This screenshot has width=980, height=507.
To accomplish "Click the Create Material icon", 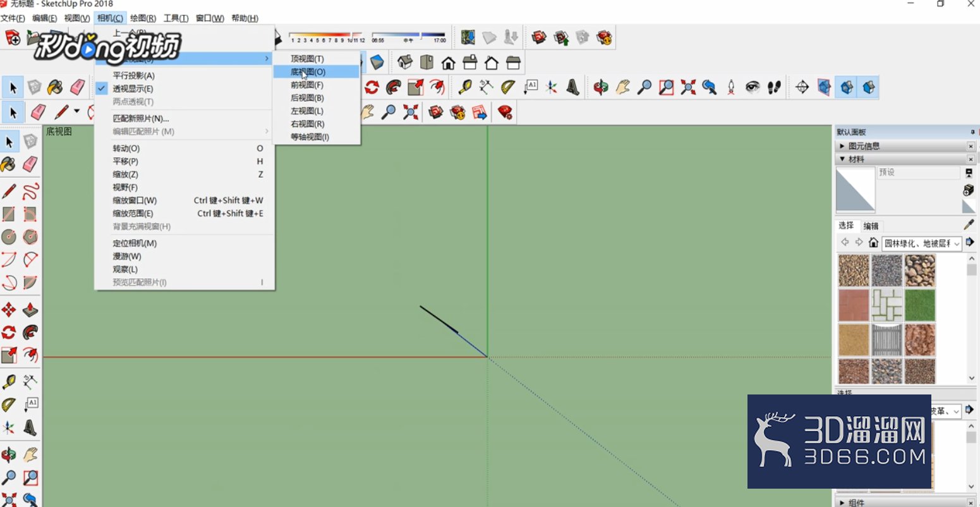I will tap(969, 190).
